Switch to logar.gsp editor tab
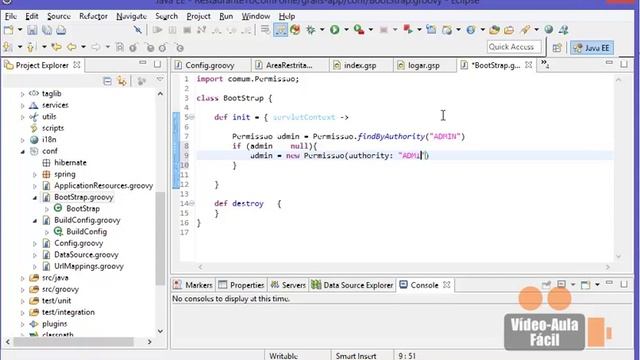 click(424, 65)
